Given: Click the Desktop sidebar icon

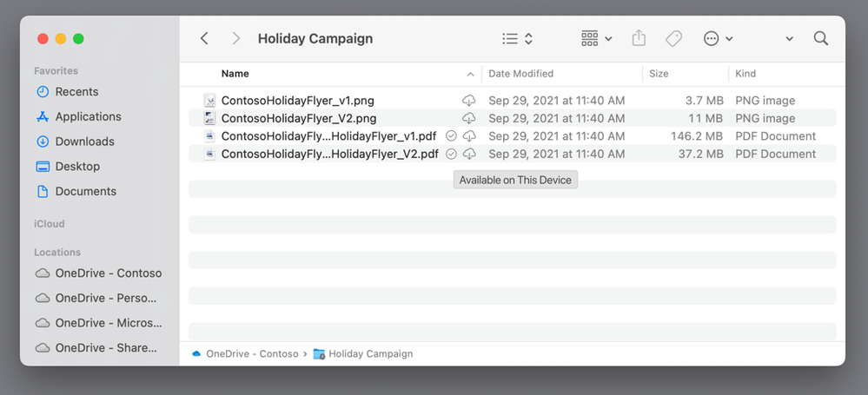Looking at the screenshot, I should (43, 167).
